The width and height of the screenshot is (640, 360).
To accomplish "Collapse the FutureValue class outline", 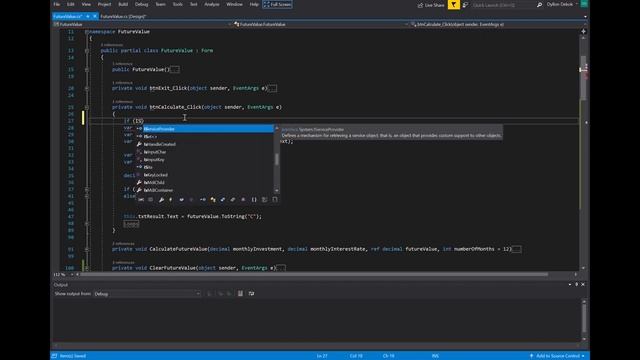I will coord(87,51).
